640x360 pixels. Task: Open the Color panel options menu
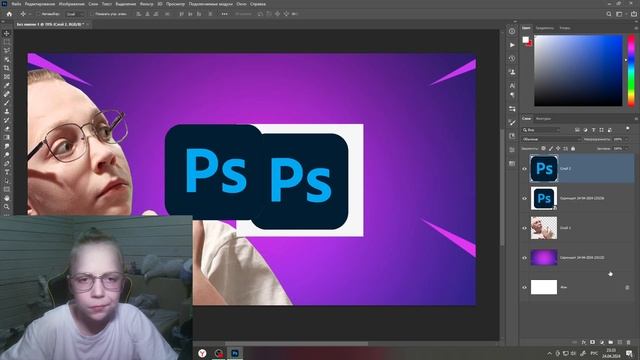click(x=636, y=28)
